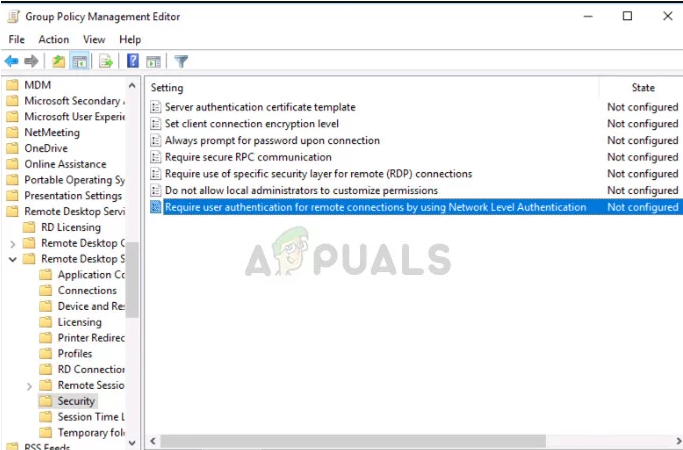Select Microsoft Secondary tree item
Screen dimensions: 683x450
74,101
